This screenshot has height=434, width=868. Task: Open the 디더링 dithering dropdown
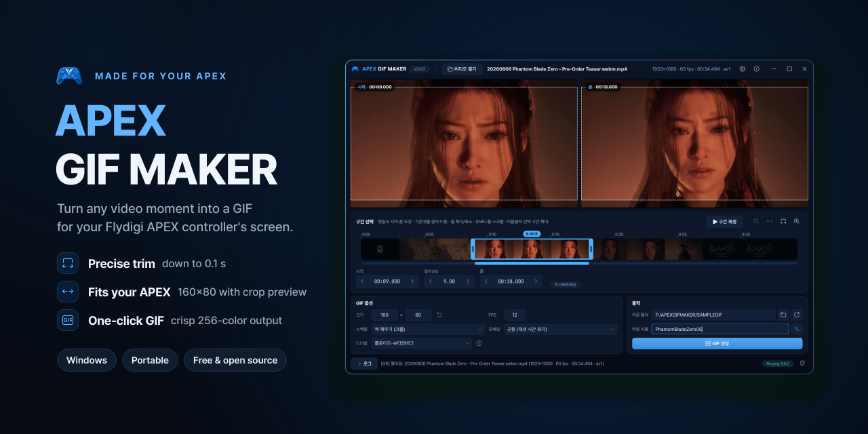click(421, 343)
